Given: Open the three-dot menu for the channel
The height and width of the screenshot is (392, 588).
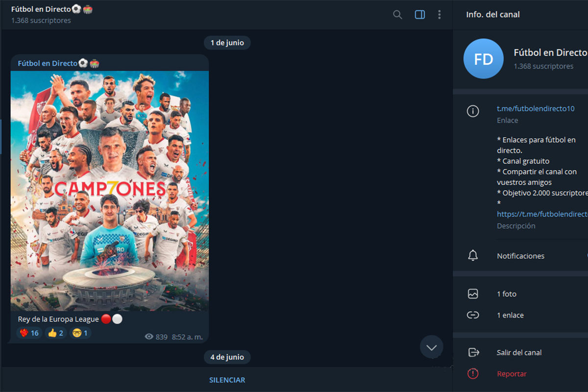Looking at the screenshot, I should click(x=440, y=15).
